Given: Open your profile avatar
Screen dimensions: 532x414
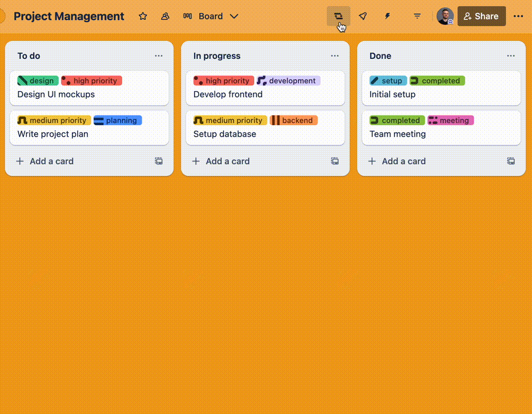Looking at the screenshot, I should click(445, 16).
